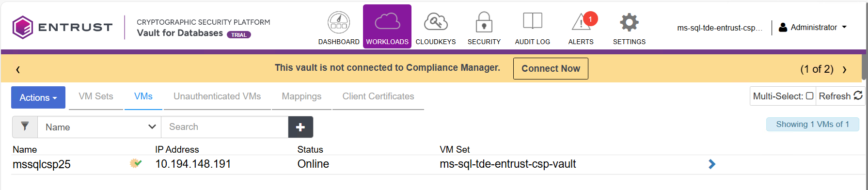
Task: Click the Refresh button label
Action: [x=835, y=96]
